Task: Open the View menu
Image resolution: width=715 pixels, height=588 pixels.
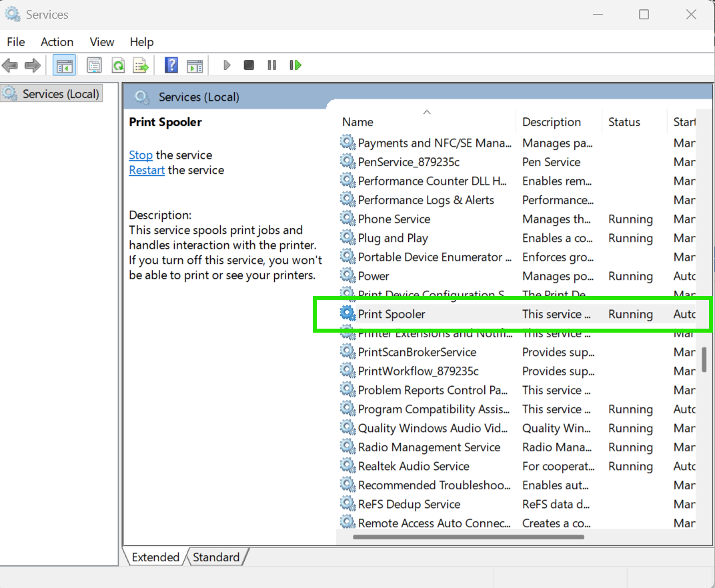Action: 101,42
